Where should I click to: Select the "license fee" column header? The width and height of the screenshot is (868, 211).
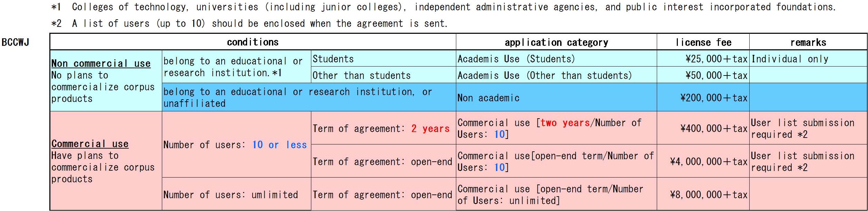(703, 42)
